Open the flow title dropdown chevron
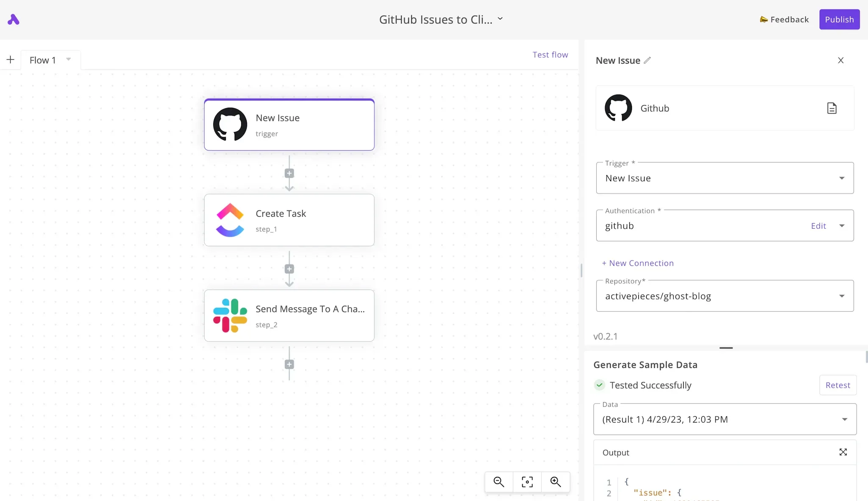Viewport: 868px width, 501px height. pyautogui.click(x=500, y=19)
